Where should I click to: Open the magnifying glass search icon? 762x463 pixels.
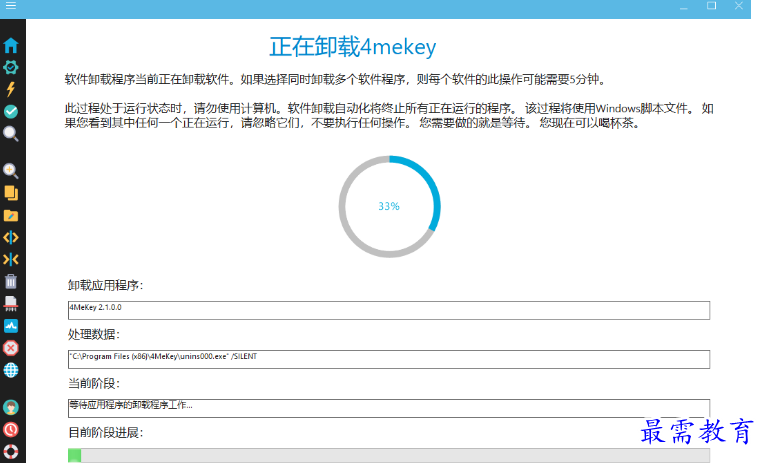tap(11, 134)
